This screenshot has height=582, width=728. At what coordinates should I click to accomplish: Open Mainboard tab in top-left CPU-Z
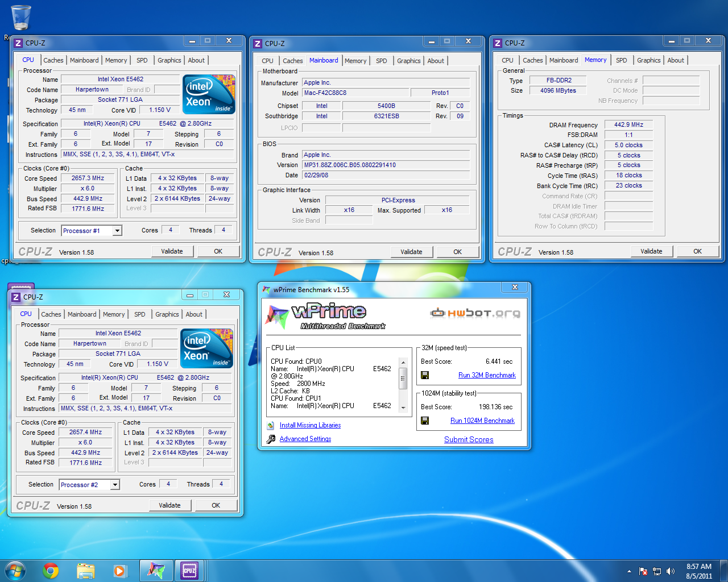[84, 60]
